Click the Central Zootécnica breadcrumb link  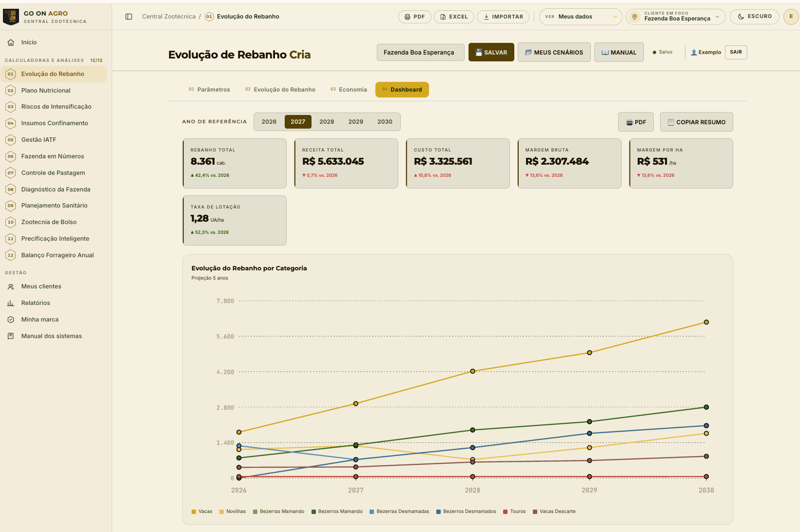[169, 17]
